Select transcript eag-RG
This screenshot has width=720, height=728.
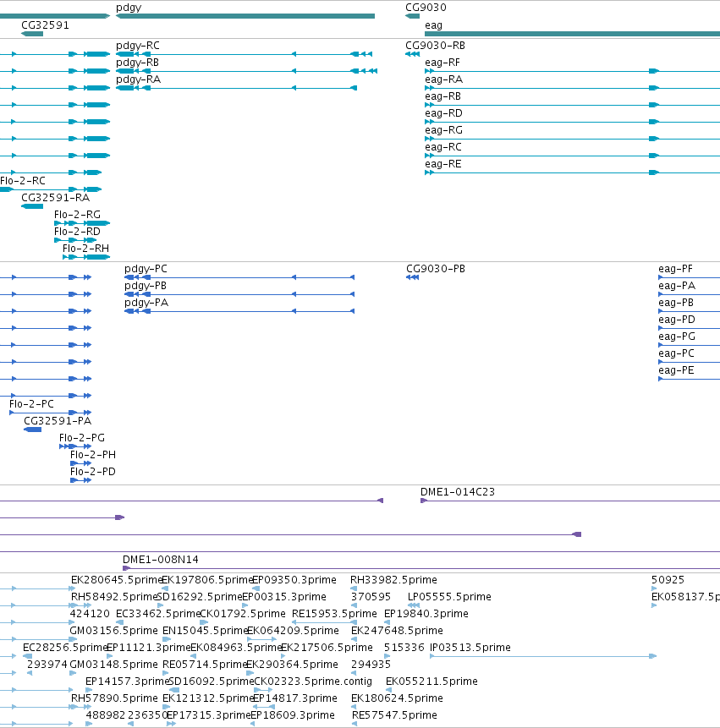(572, 139)
